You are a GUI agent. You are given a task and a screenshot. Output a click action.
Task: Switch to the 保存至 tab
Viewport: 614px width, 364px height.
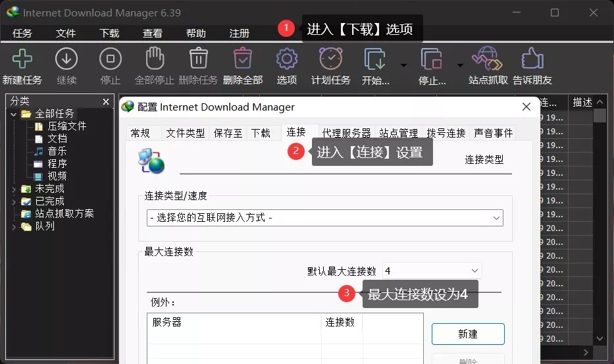(x=228, y=133)
